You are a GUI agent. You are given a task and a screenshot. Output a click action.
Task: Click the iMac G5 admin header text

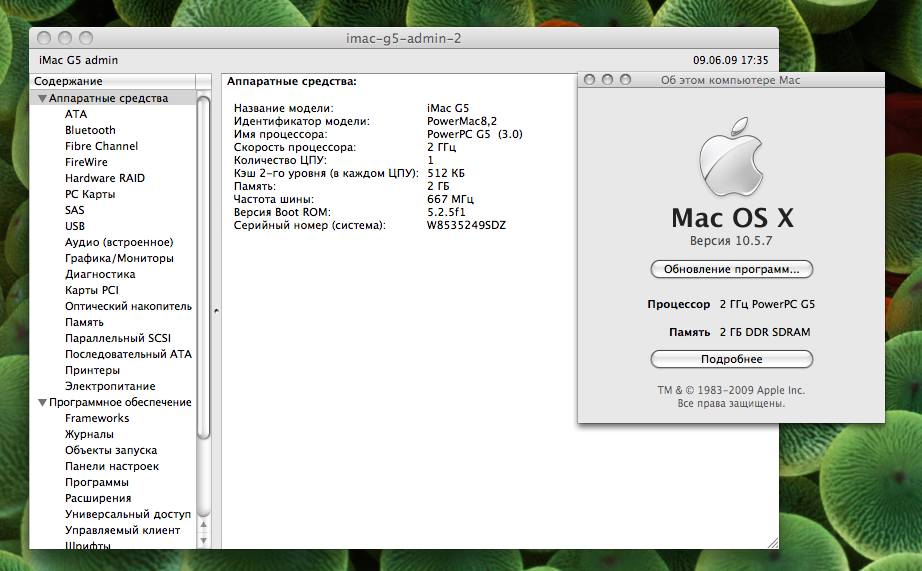[x=78, y=60]
